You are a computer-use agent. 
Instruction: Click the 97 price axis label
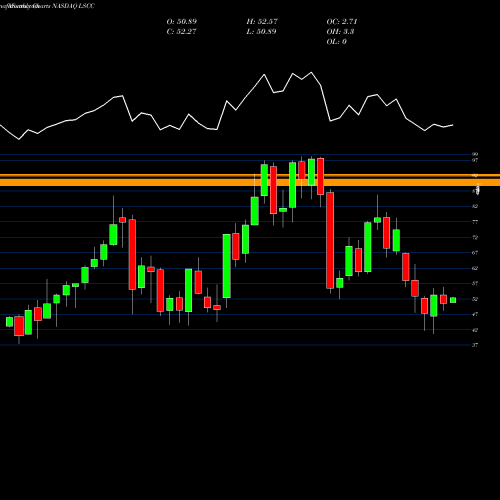tap(475, 160)
